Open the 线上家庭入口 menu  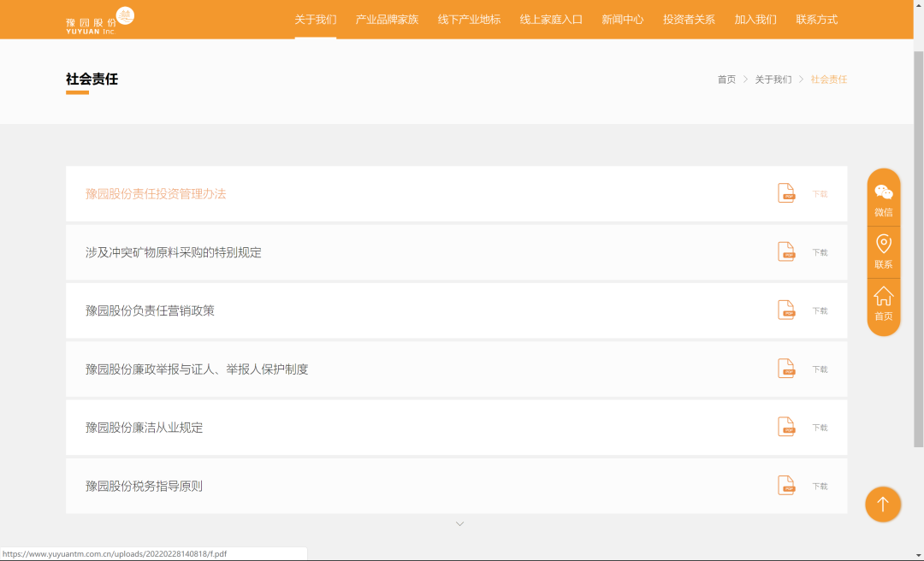pyautogui.click(x=551, y=20)
